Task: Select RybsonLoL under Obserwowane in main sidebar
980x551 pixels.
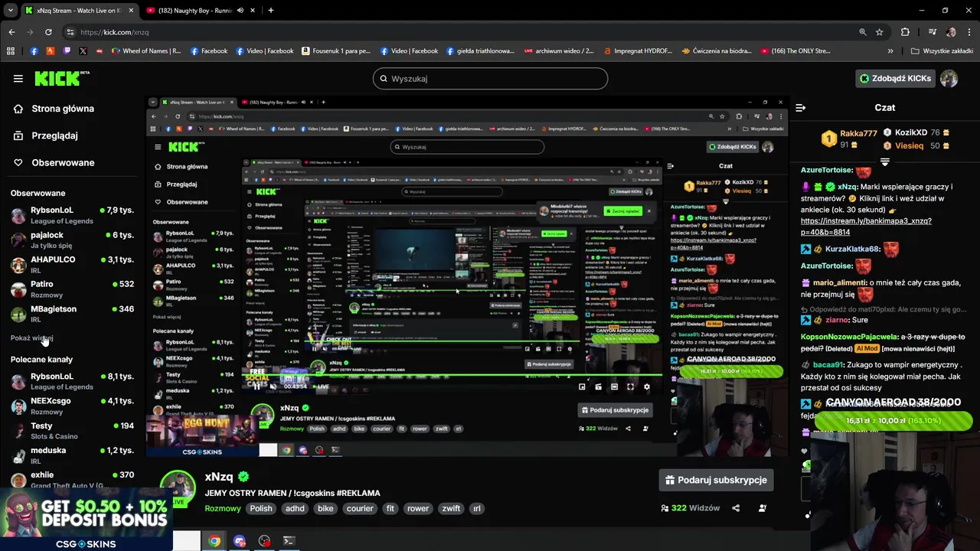Action: pos(73,215)
